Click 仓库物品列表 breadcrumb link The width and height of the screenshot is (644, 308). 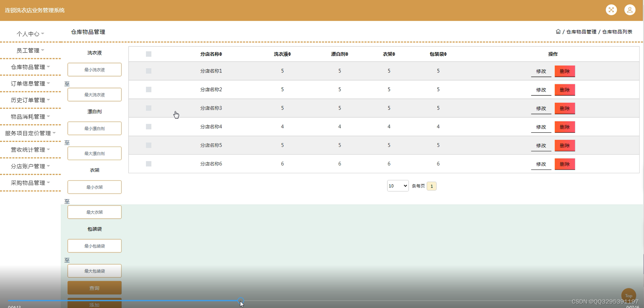pos(617,32)
